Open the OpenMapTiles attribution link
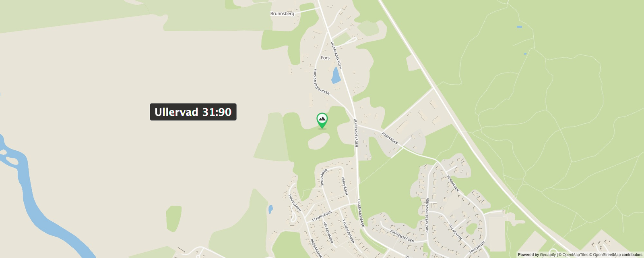 coord(575,255)
